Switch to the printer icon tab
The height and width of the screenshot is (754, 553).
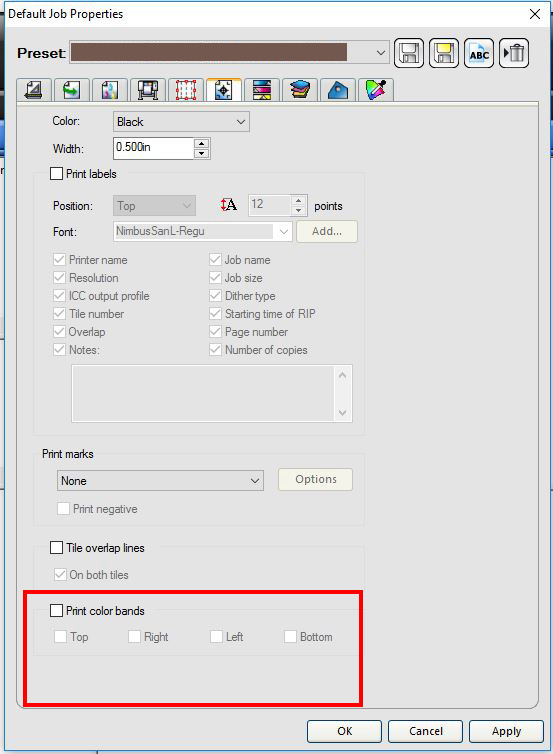pos(148,90)
